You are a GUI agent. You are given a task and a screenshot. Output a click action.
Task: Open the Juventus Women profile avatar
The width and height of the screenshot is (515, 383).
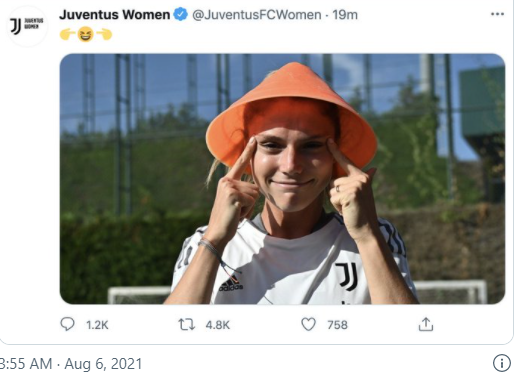(x=27, y=26)
